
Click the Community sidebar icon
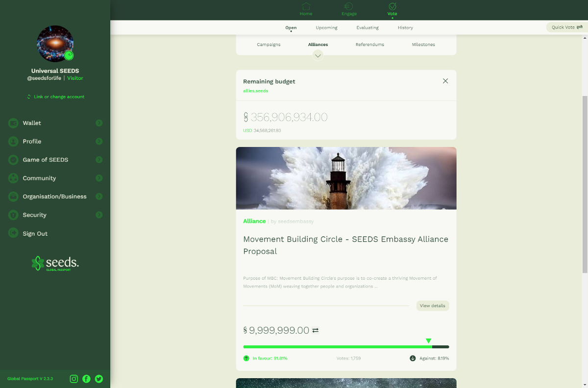pyautogui.click(x=13, y=178)
